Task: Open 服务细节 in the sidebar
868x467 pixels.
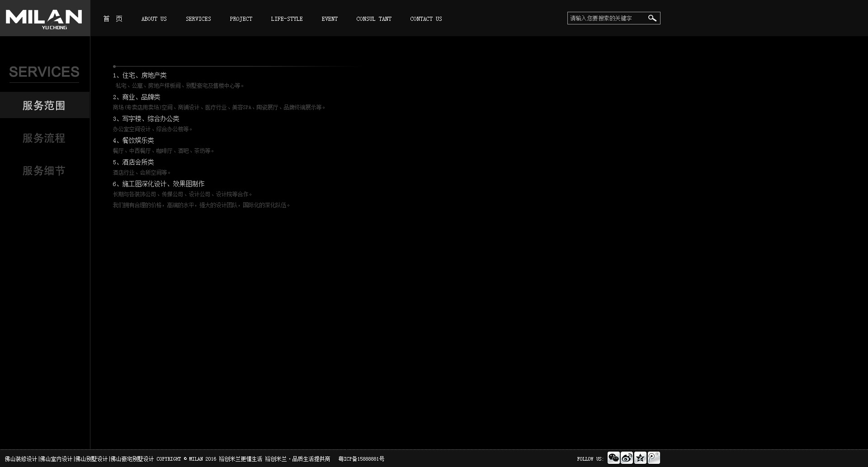Action: pos(44,171)
